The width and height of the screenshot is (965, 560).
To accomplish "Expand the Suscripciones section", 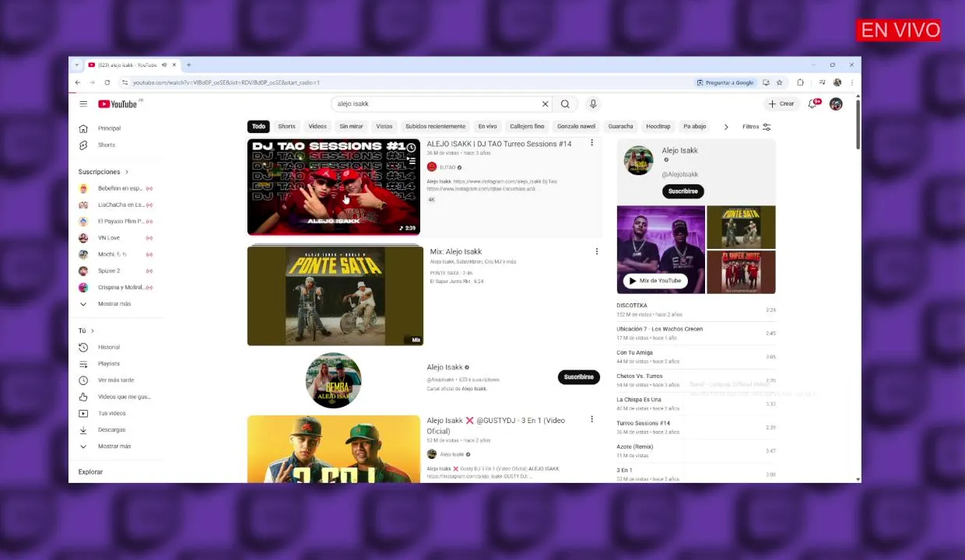I will pos(104,172).
